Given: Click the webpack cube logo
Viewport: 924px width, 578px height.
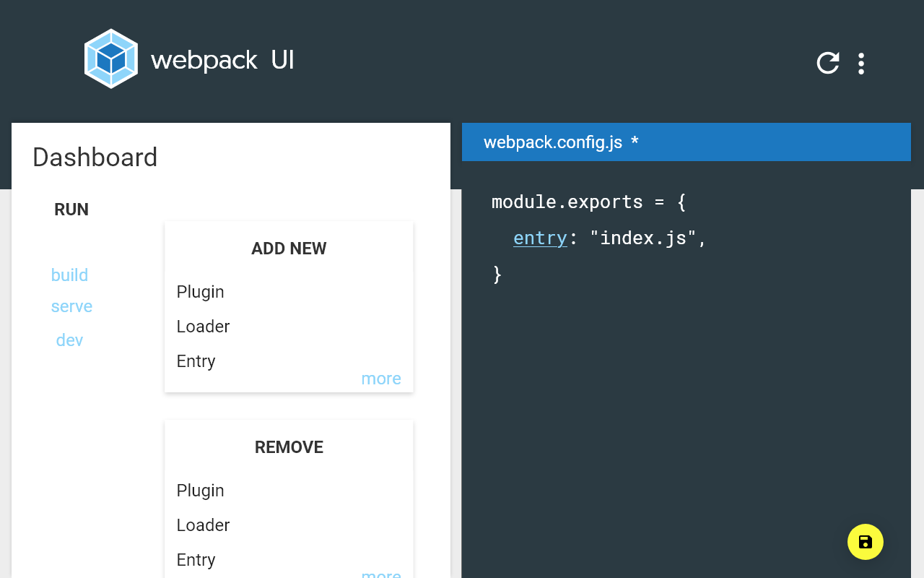Looking at the screenshot, I should (111, 59).
